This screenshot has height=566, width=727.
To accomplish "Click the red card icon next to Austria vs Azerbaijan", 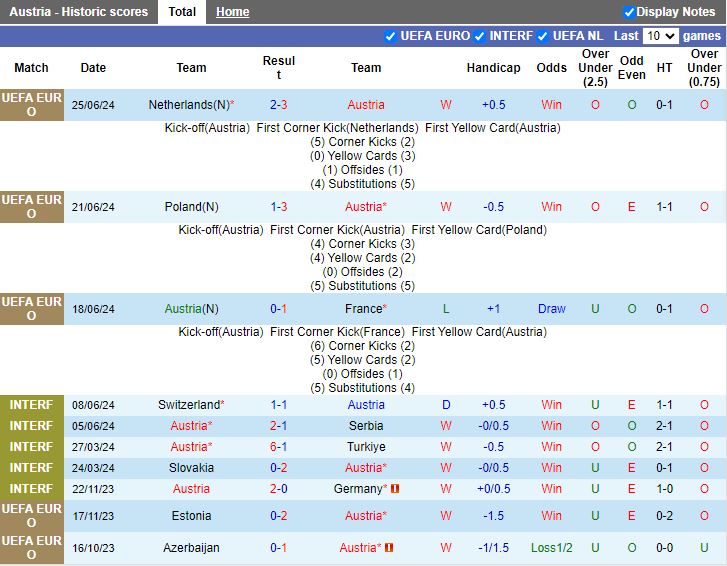I will tap(389, 547).
